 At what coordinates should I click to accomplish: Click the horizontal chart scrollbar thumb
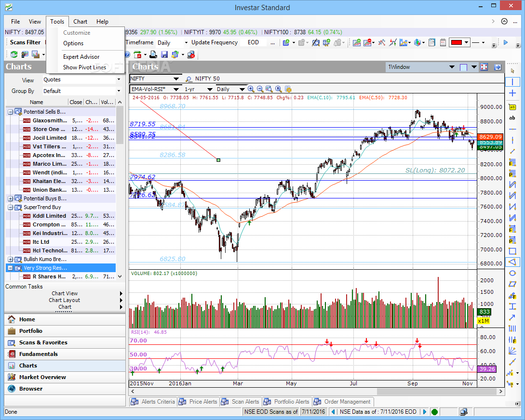[x=437, y=391]
